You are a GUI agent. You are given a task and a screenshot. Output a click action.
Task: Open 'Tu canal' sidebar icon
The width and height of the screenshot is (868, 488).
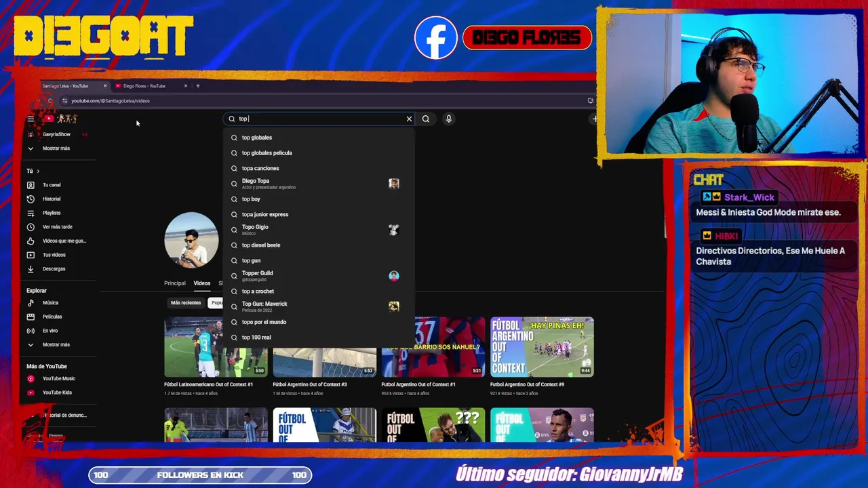(31, 185)
